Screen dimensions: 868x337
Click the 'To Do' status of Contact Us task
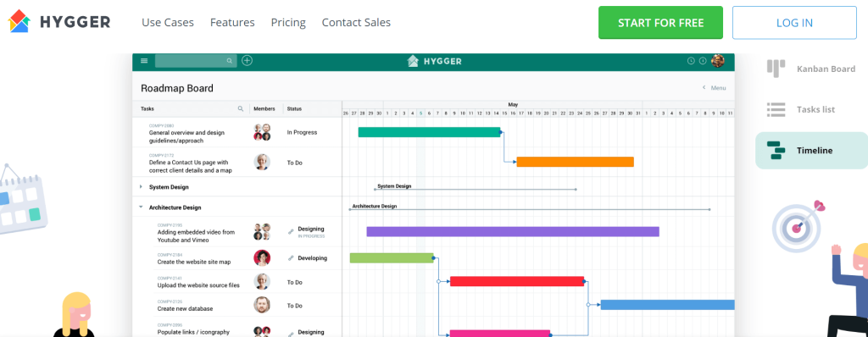tap(294, 163)
